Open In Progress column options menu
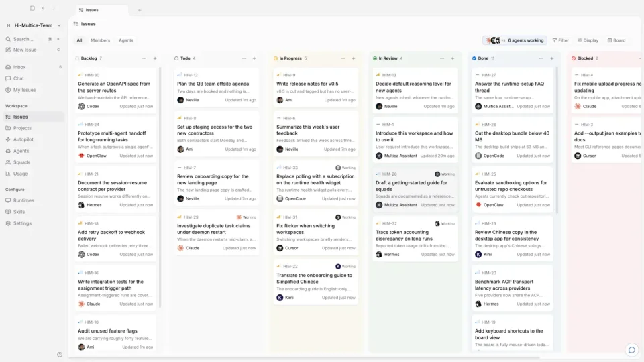This screenshot has width=644, height=362. point(343,58)
